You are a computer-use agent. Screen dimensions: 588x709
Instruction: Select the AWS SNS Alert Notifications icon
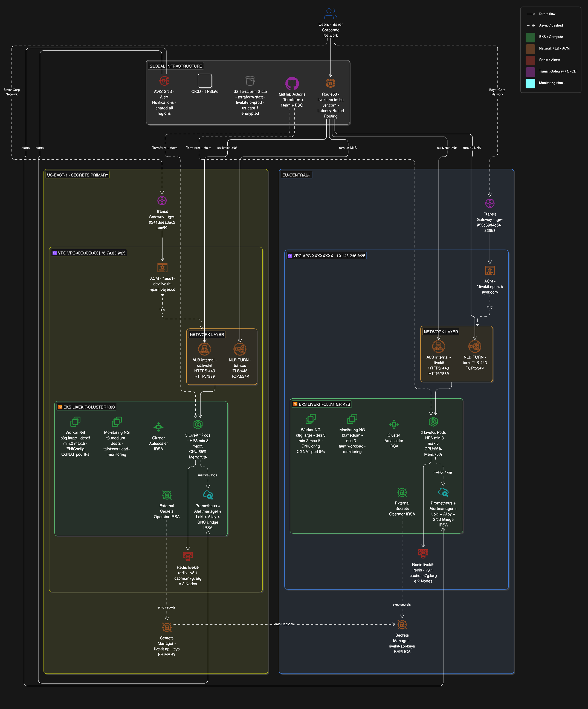[164, 81]
